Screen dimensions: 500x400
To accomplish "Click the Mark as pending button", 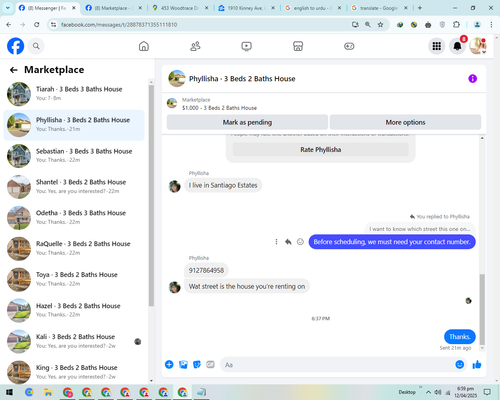I will point(247,122).
